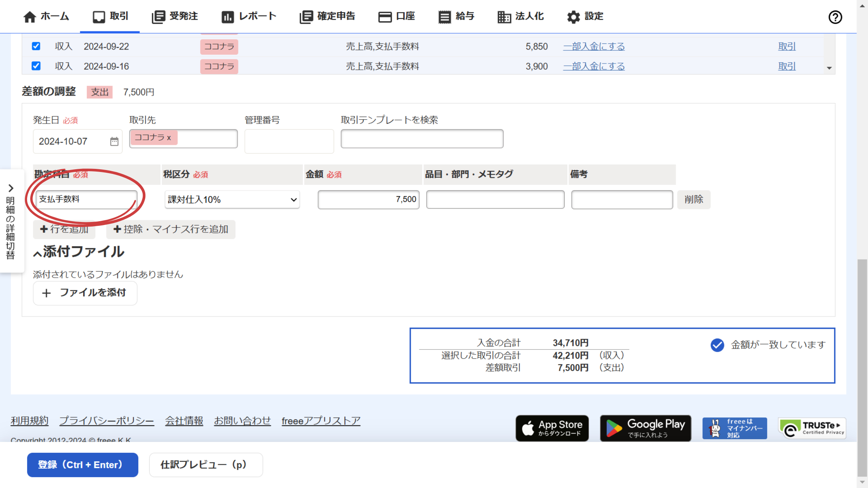
Task: Open the 確定申告 menu
Action: [x=327, y=16]
